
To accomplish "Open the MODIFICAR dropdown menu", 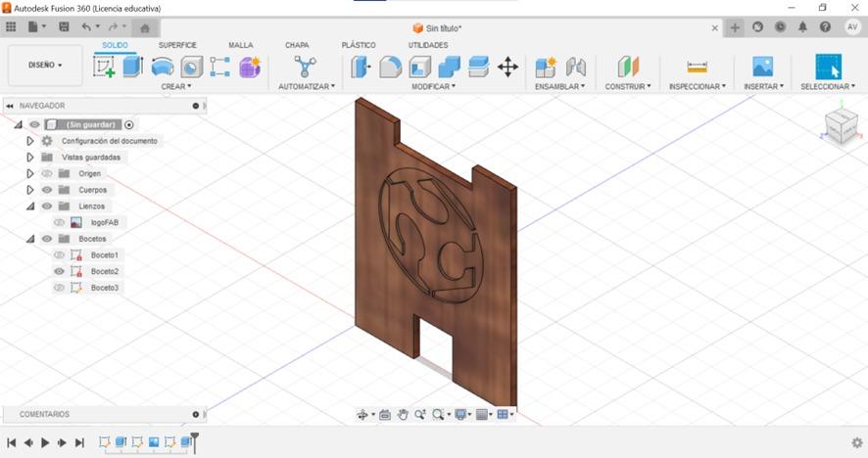I will tap(433, 87).
